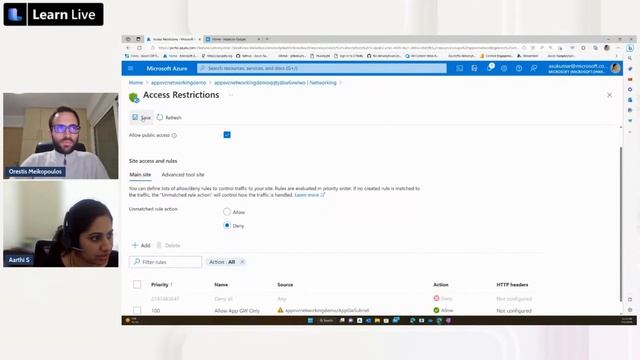
Task: Open the Azure portal hamburger menu
Action: pyautogui.click(x=131, y=68)
